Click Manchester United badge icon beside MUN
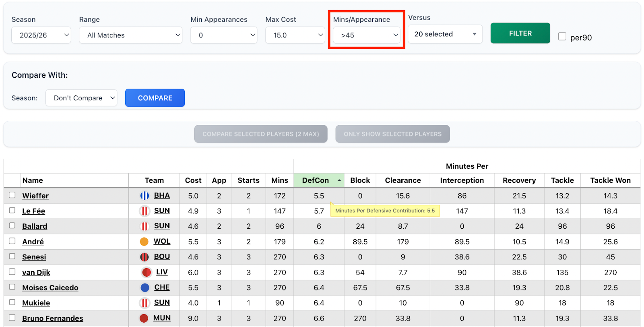644x327 pixels. pos(144,318)
